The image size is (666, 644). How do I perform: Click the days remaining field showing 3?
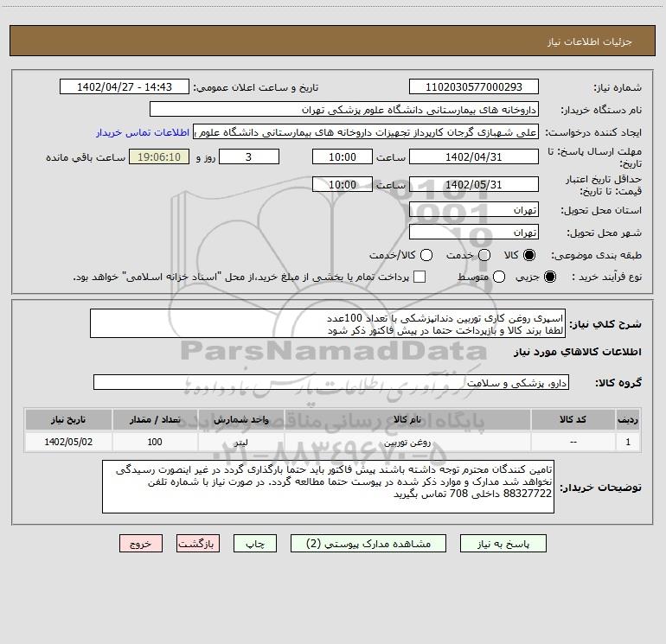coord(249,156)
